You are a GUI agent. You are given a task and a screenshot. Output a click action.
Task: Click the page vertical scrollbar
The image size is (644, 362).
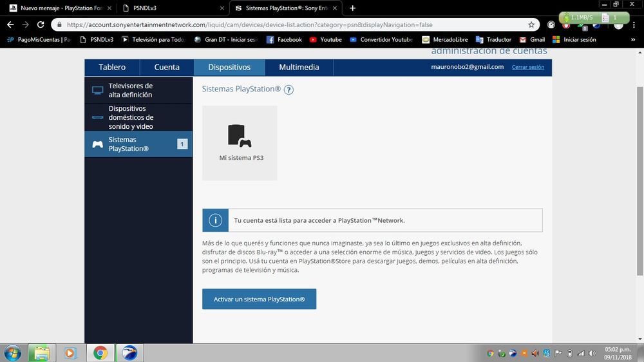point(640,181)
